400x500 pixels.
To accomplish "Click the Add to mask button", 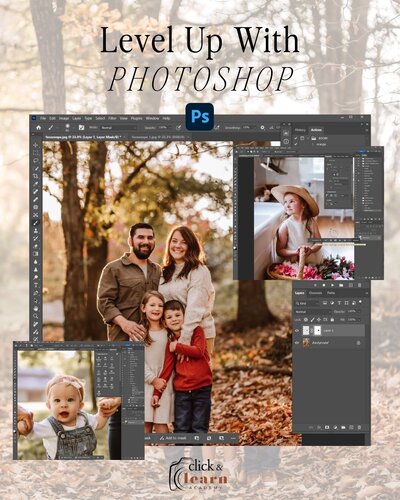I will [173, 438].
